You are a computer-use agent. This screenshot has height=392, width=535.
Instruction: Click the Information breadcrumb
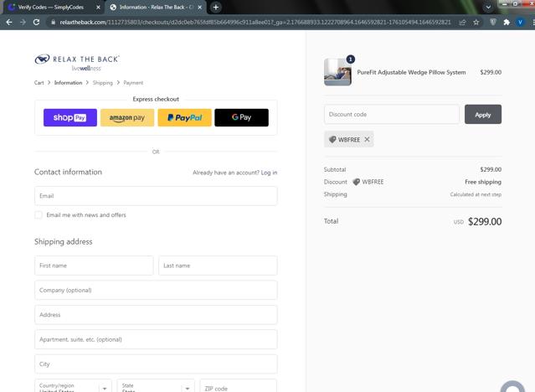69,83
